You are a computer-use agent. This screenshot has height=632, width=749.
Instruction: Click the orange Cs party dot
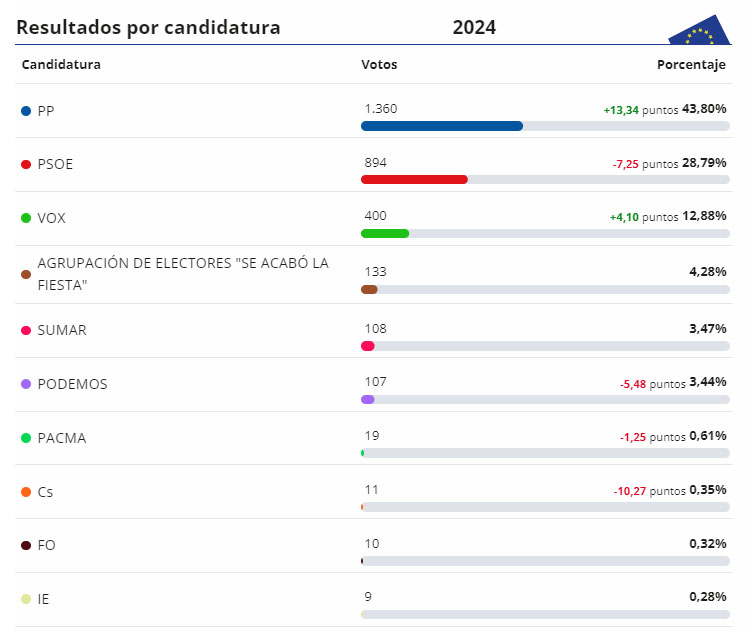click(26, 492)
